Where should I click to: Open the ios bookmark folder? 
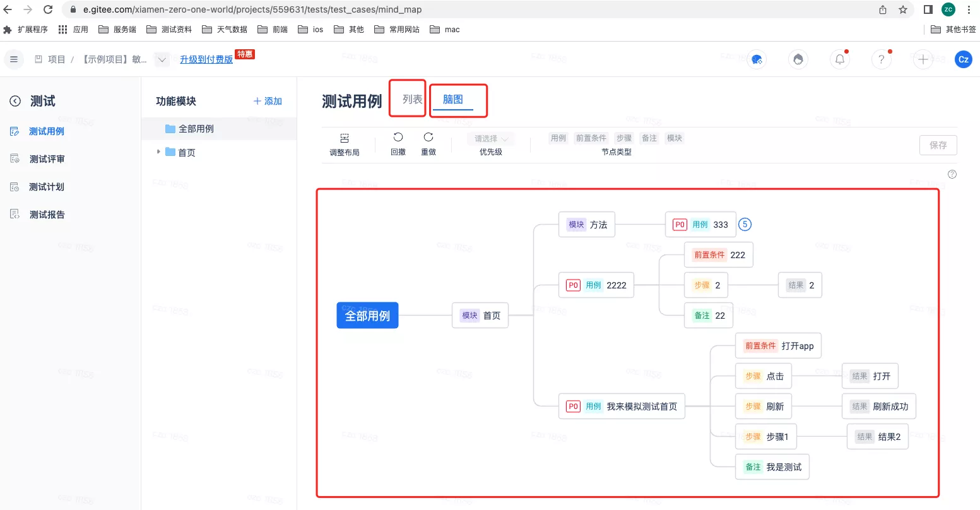click(310, 30)
